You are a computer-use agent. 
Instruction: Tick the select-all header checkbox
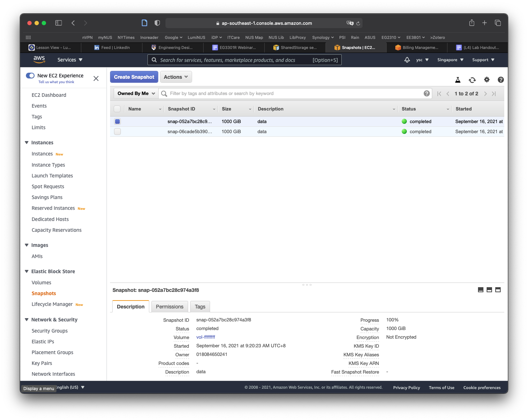[117, 109]
